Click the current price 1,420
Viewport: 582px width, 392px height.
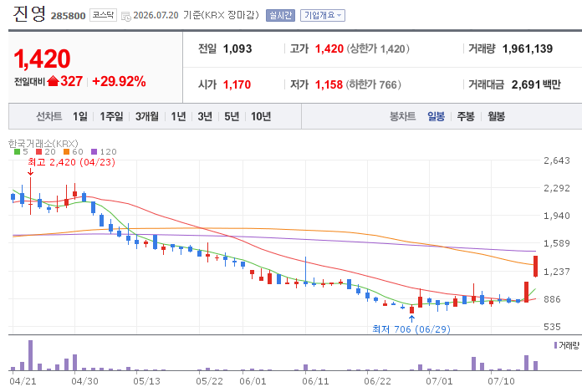[42, 59]
